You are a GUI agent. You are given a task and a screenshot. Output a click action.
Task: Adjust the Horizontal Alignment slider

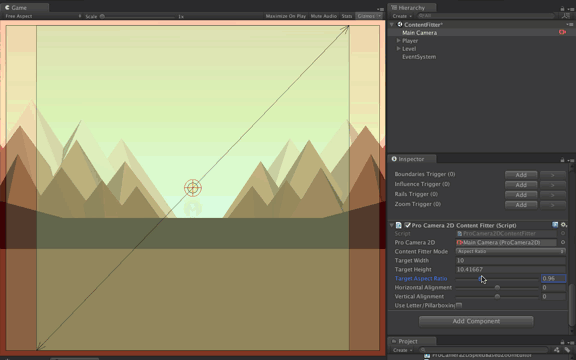click(x=497, y=288)
